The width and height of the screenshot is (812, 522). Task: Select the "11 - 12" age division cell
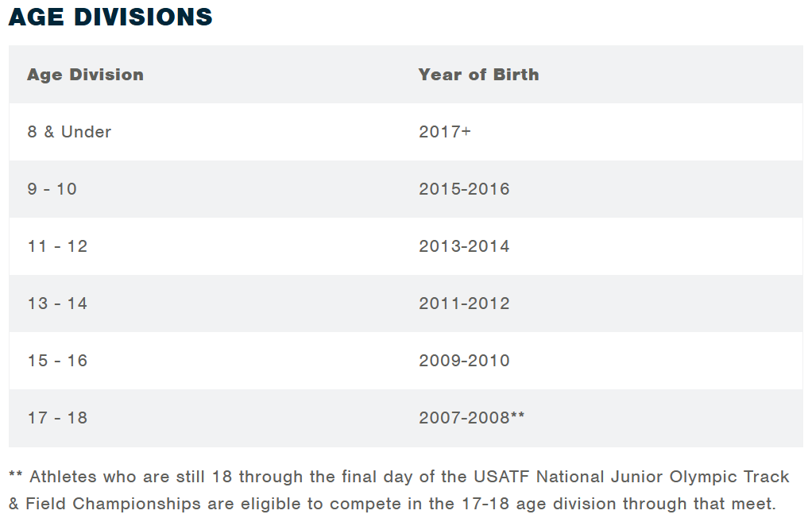click(x=57, y=246)
